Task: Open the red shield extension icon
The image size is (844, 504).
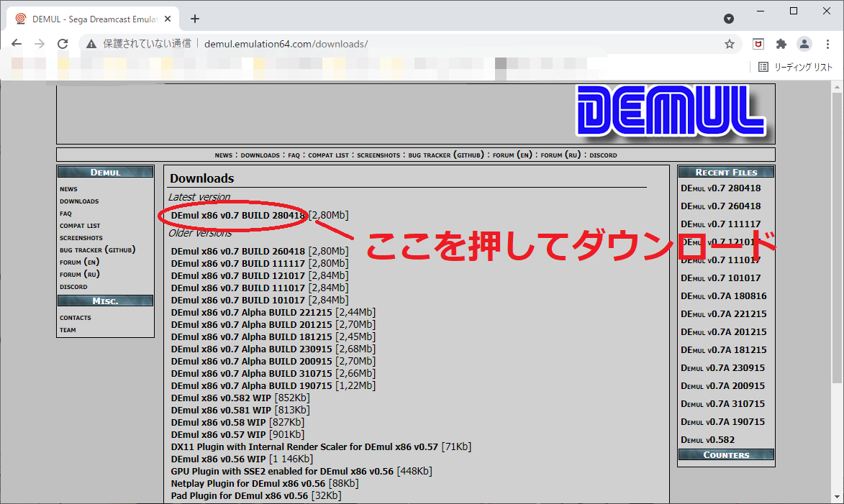Action: (x=758, y=44)
